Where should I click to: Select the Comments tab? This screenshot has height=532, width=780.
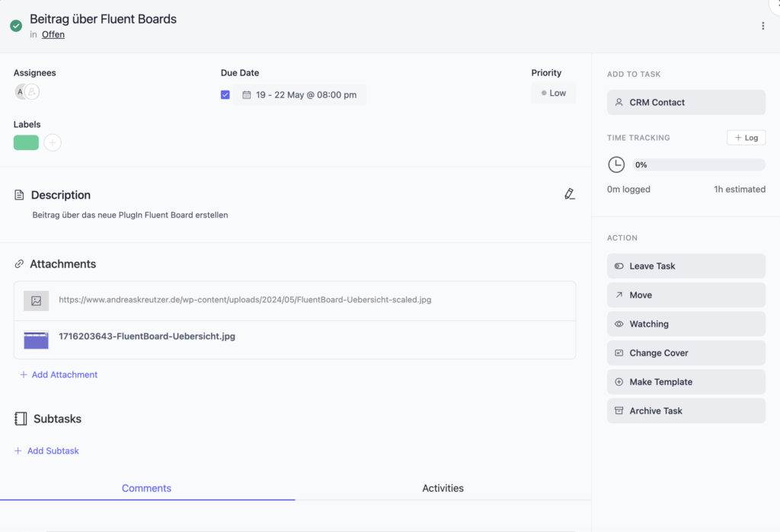point(146,488)
